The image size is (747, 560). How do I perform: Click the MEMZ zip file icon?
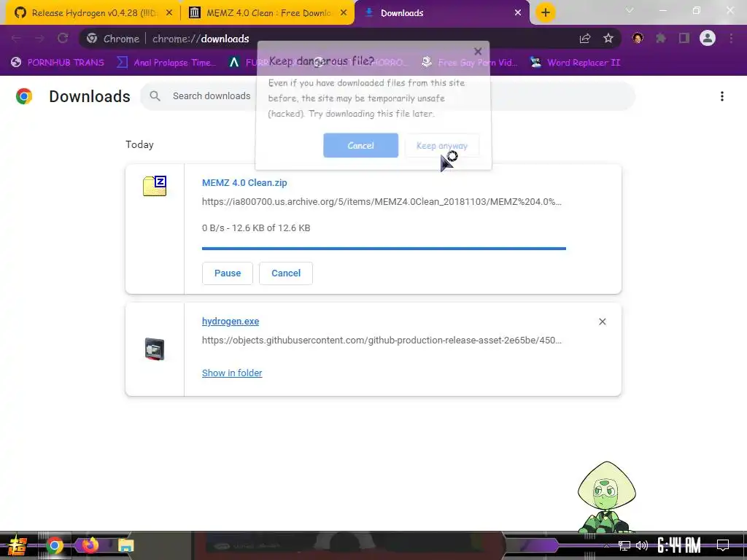tap(155, 186)
